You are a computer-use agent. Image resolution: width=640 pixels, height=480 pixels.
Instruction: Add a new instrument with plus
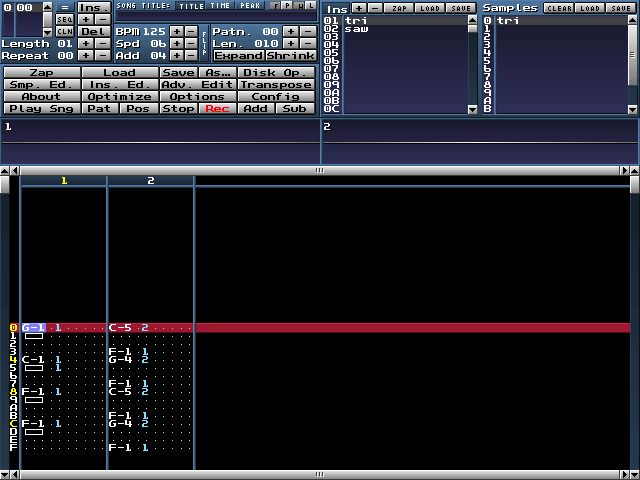coord(359,7)
